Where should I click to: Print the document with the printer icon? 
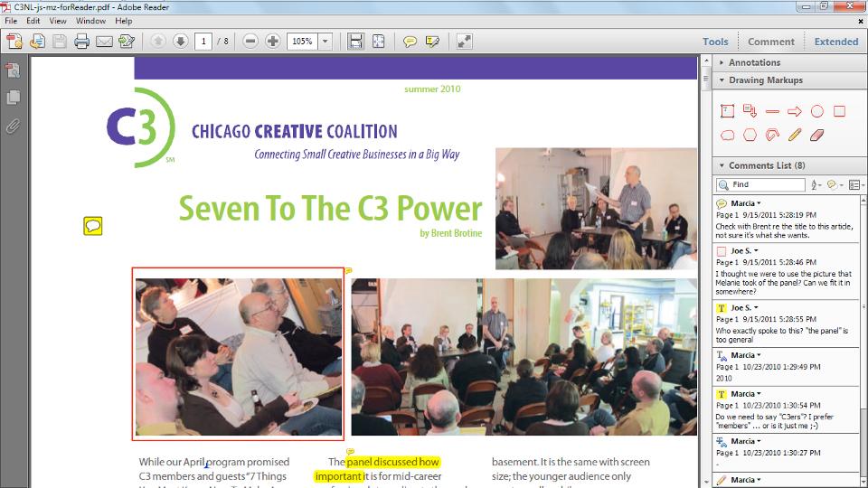point(81,41)
